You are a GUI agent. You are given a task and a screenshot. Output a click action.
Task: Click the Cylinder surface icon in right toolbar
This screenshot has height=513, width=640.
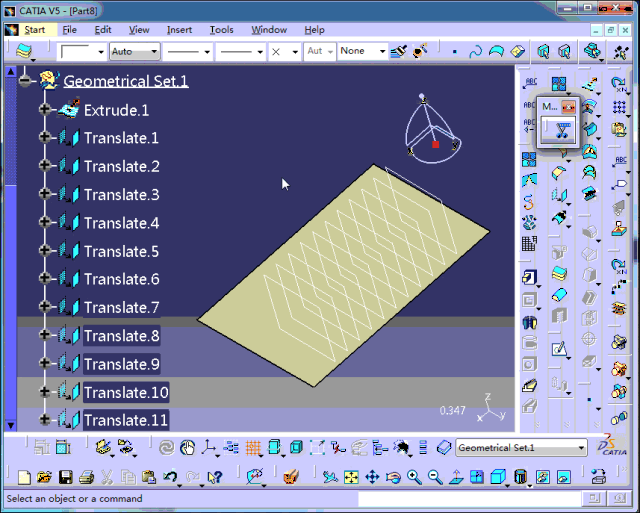click(x=559, y=295)
